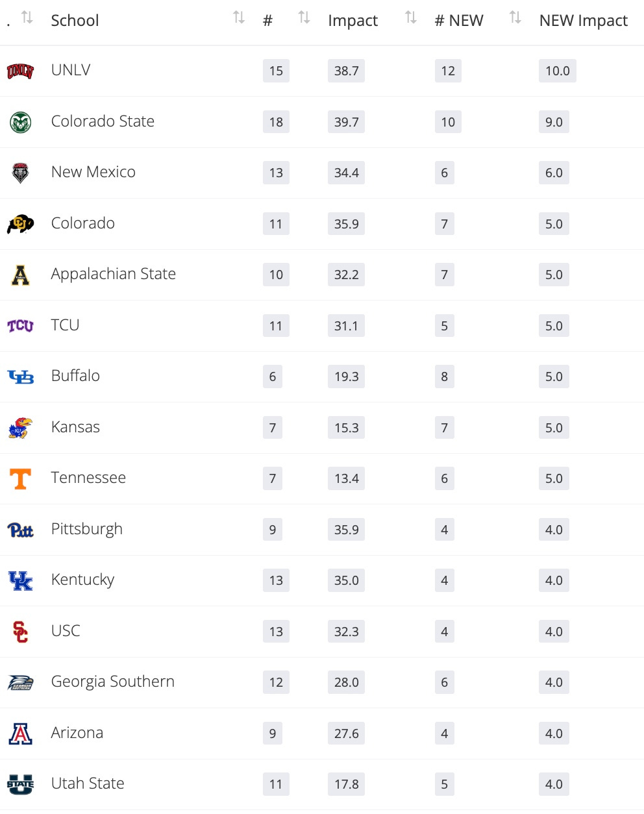Click the Kentucky UK logo
This screenshot has width=644, height=814.
(20, 580)
